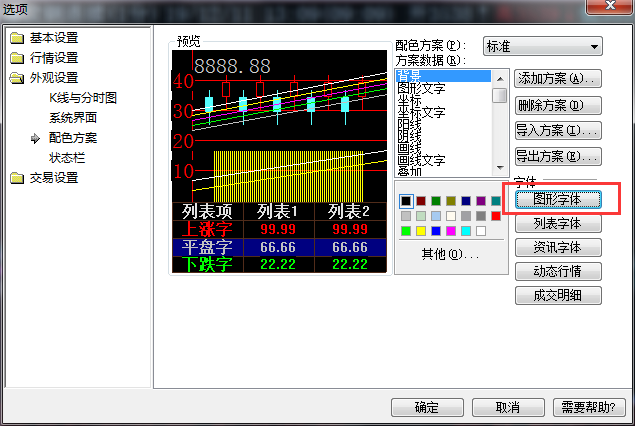Click the 基本设置 folder icon
The width and height of the screenshot is (635, 426).
pos(16,38)
